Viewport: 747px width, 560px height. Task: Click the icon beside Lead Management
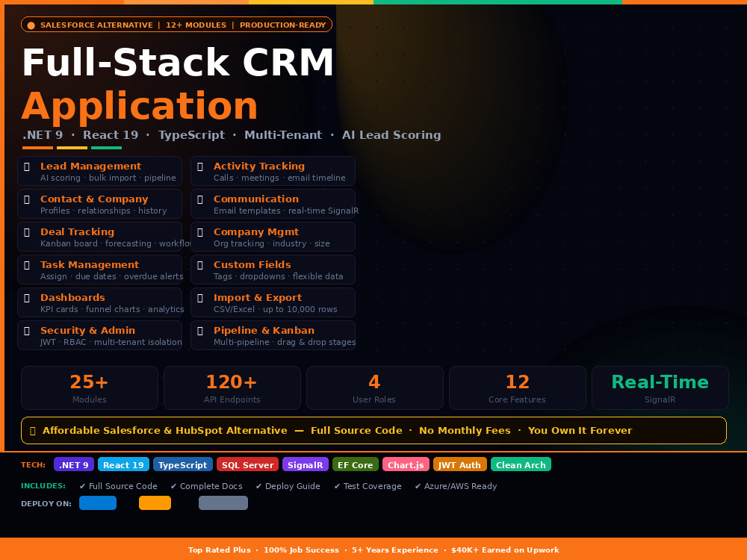[27, 167]
